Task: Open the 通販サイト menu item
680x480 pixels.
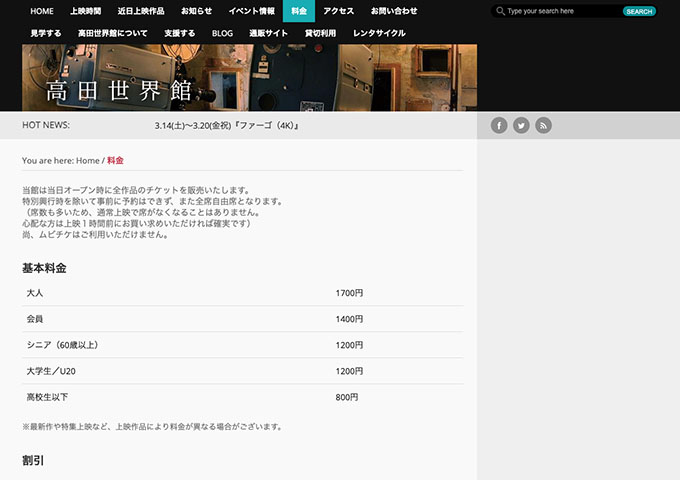Action: [x=268, y=33]
